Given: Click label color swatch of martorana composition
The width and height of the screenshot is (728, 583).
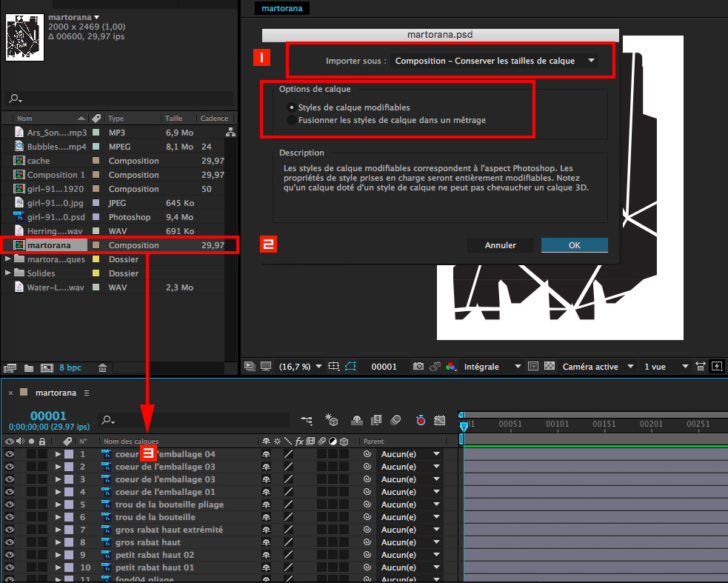Looking at the screenshot, I should point(96,245).
